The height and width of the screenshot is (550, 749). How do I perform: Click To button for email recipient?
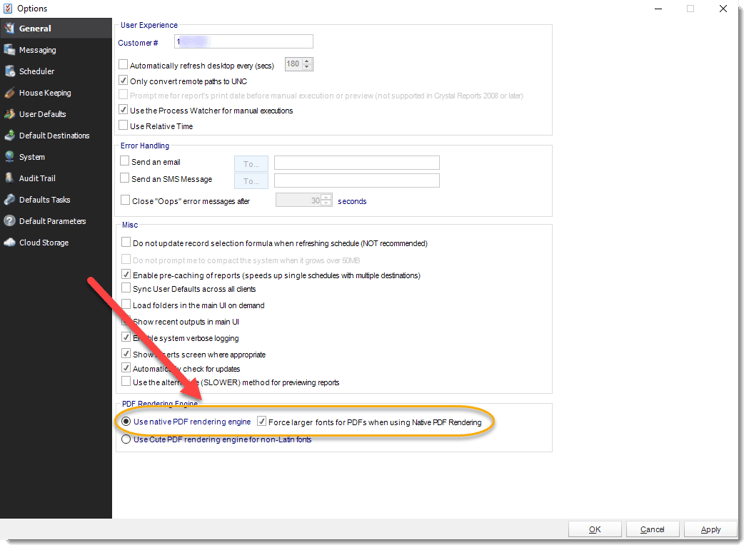tap(251, 164)
